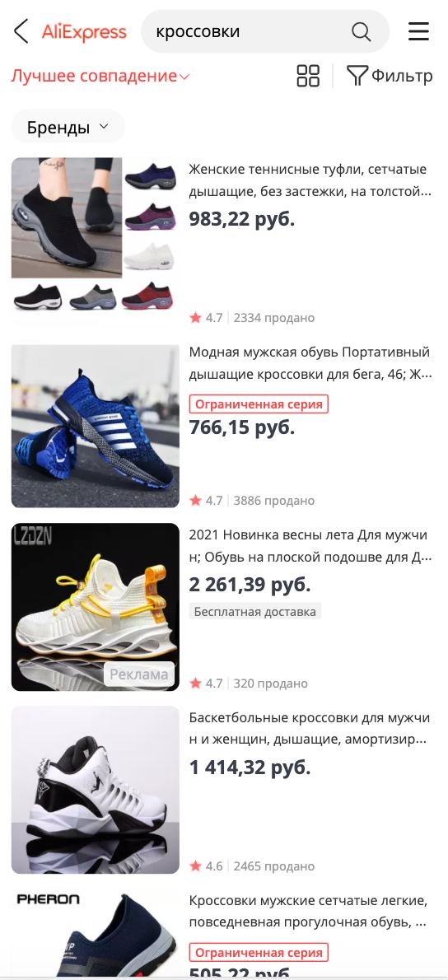Click the Бесплатная доставка label
The height and width of the screenshot is (980, 448).
pos(255,611)
